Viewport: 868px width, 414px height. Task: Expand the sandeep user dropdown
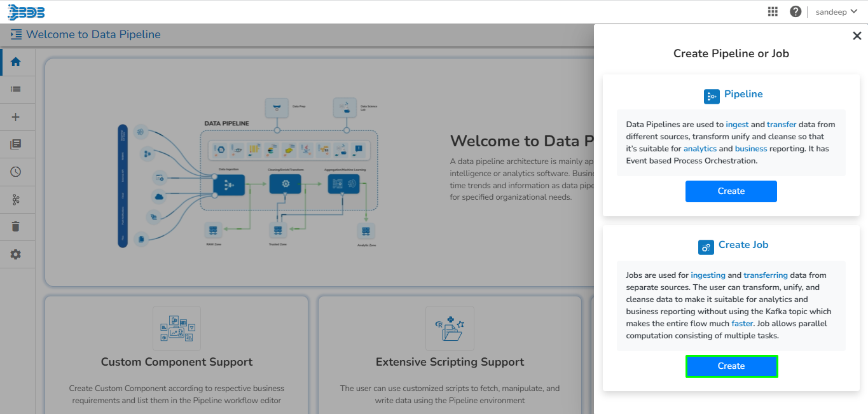[x=836, y=11]
